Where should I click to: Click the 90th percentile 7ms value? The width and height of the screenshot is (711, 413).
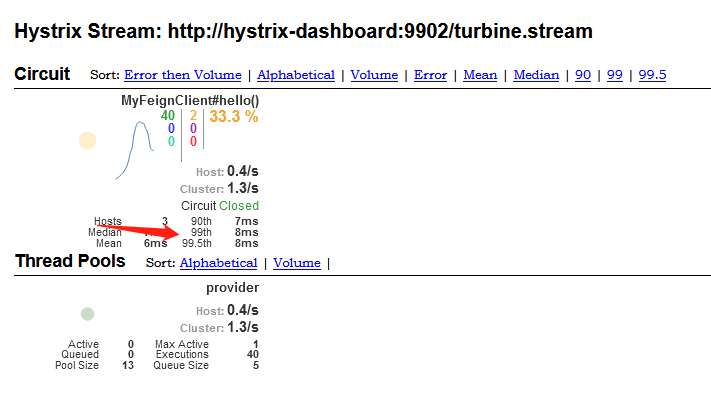247,221
